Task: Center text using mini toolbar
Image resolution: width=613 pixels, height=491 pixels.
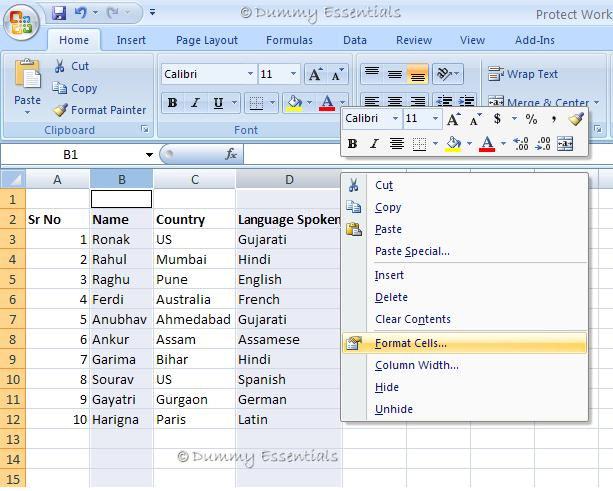Action: pos(396,143)
